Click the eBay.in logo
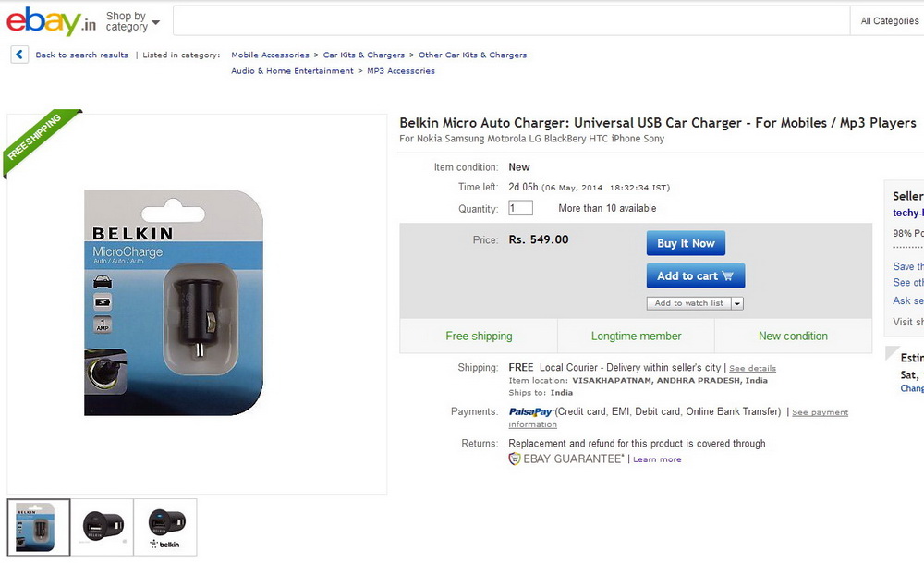 point(51,22)
